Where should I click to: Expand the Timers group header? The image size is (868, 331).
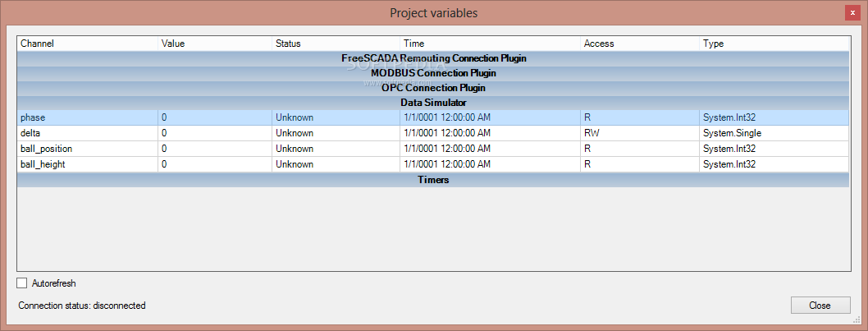coord(433,180)
